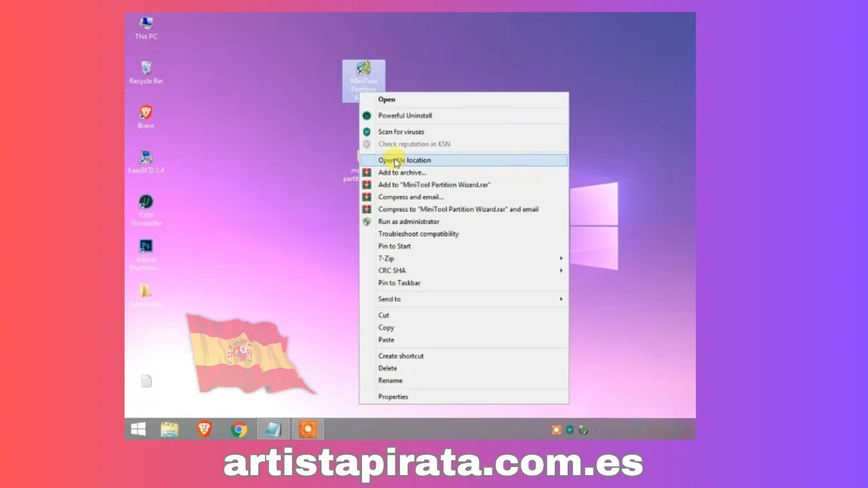Select the MiniTool Partition Wizard desktop shortcut
The image size is (868, 488).
pos(363,81)
